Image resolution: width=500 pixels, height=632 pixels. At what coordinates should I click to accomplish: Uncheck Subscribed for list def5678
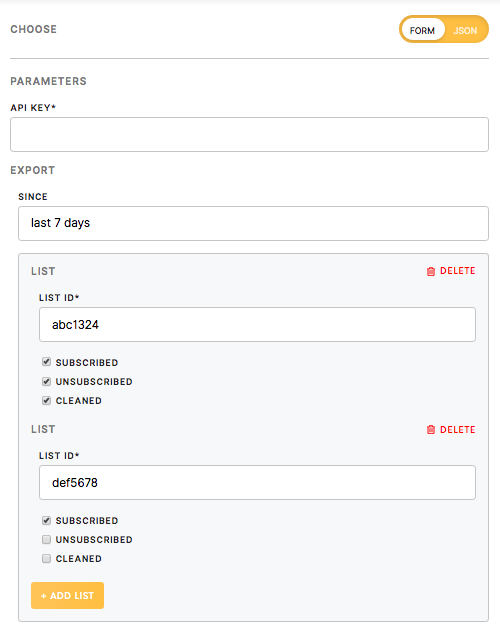click(x=46, y=520)
